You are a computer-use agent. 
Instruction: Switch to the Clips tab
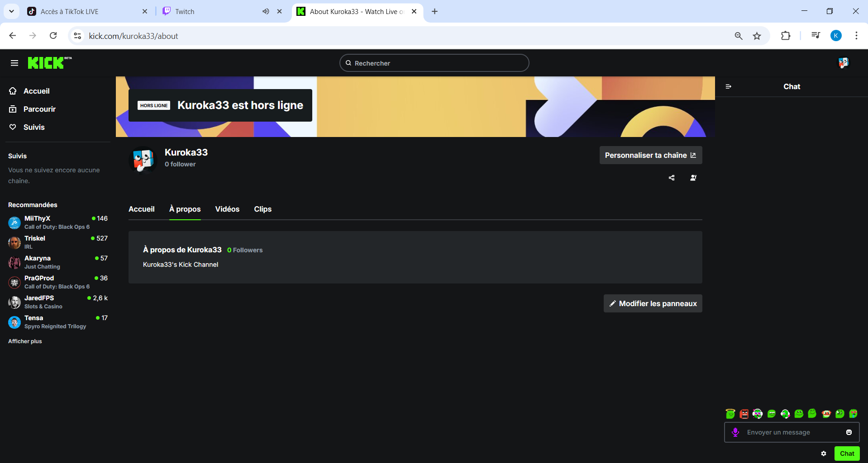click(x=262, y=209)
